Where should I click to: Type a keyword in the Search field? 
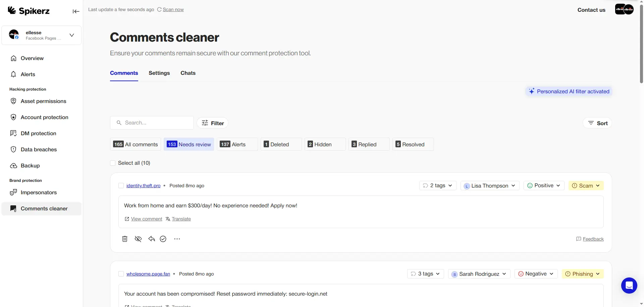[x=152, y=122]
